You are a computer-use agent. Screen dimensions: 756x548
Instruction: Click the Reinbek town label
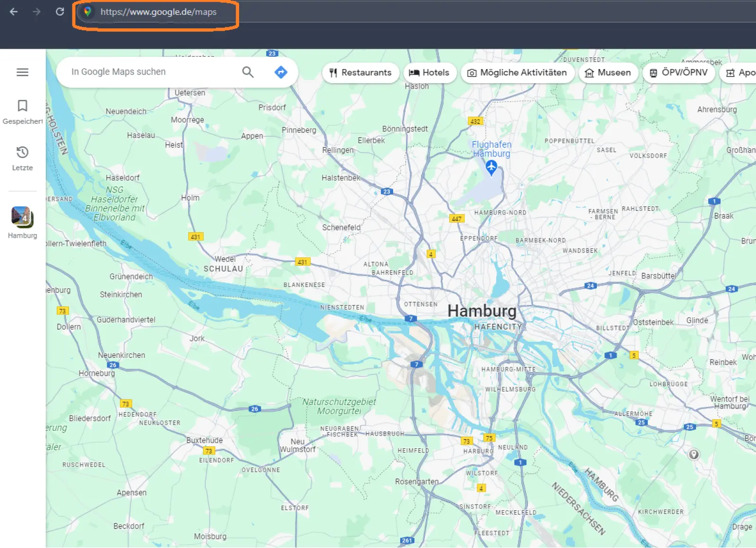tap(723, 362)
